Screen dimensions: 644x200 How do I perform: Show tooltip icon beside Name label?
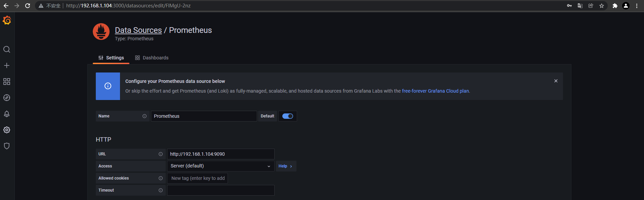[x=145, y=116]
